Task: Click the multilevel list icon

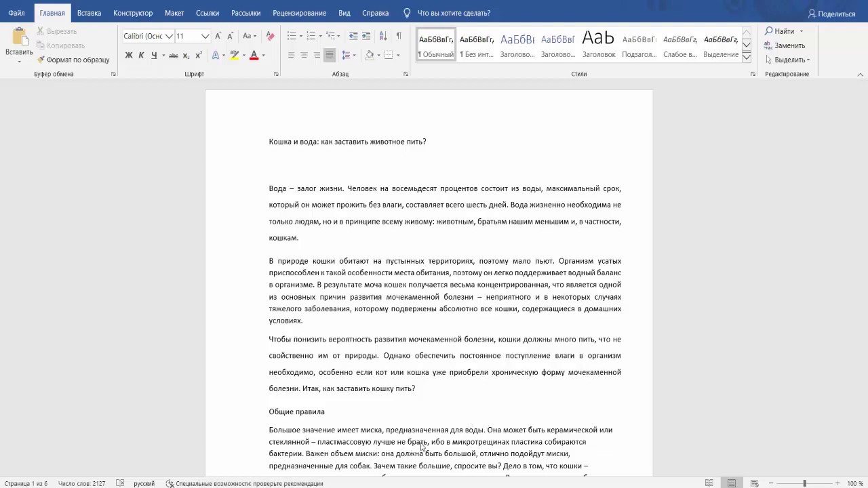Action: pyautogui.click(x=330, y=36)
